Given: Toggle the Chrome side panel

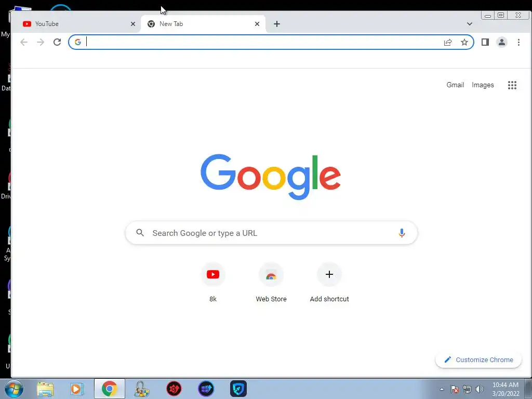Looking at the screenshot, I should (485, 42).
